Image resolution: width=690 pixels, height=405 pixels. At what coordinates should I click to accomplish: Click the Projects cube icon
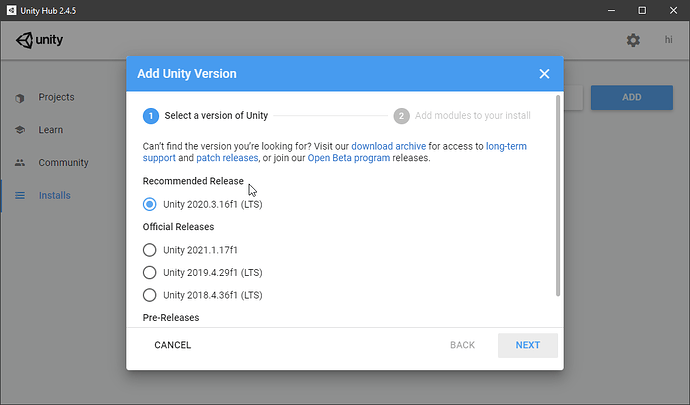19,98
